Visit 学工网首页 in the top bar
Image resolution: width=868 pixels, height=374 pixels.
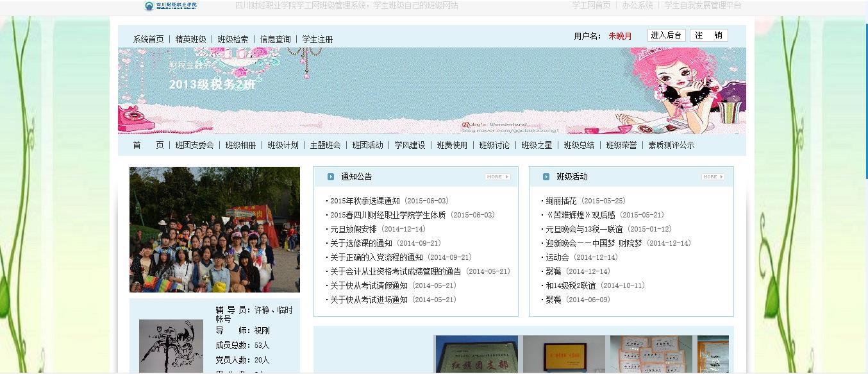(x=591, y=5)
